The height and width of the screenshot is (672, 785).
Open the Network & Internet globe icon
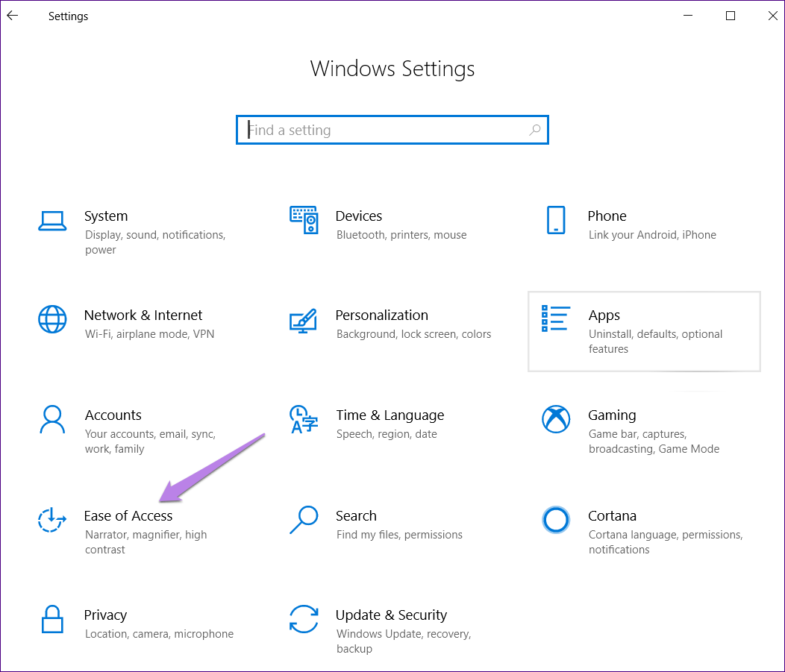click(x=52, y=319)
